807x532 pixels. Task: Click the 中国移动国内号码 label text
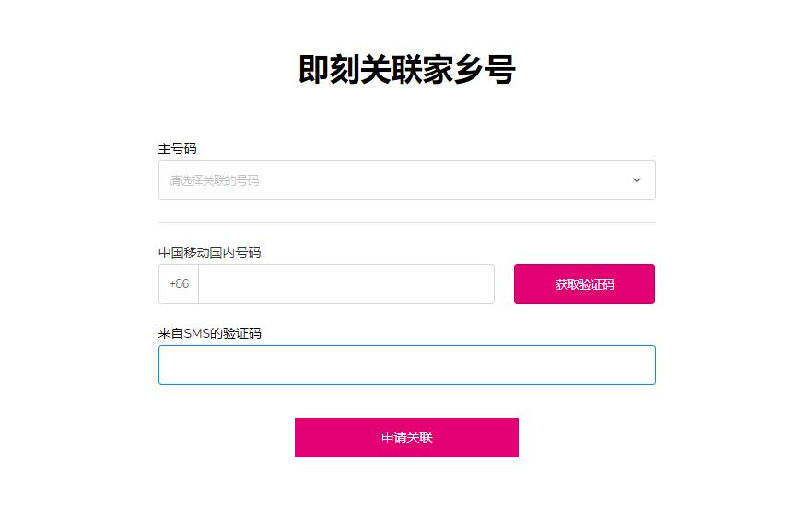tap(201, 251)
